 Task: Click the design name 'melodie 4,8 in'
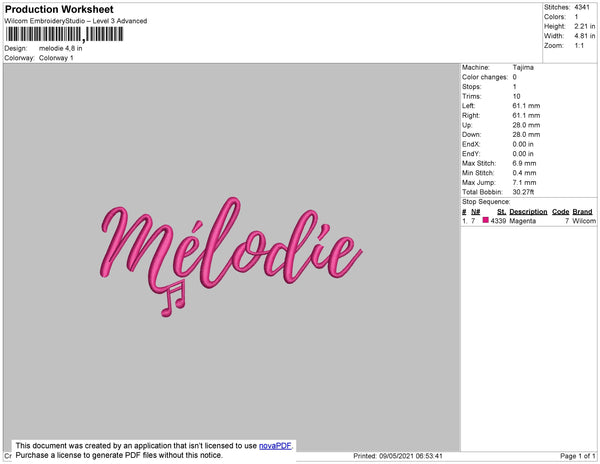(x=60, y=49)
